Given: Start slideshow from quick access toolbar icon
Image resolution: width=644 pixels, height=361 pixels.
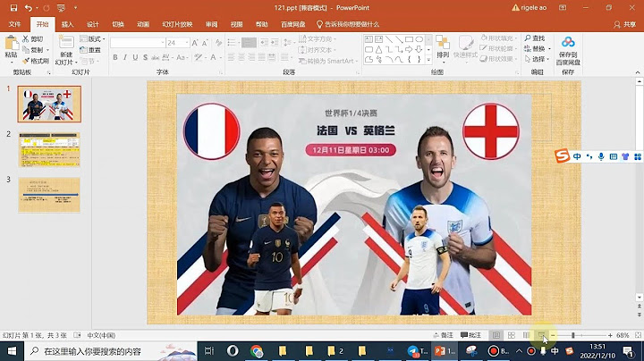Looking at the screenshot, I should (x=61, y=8).
